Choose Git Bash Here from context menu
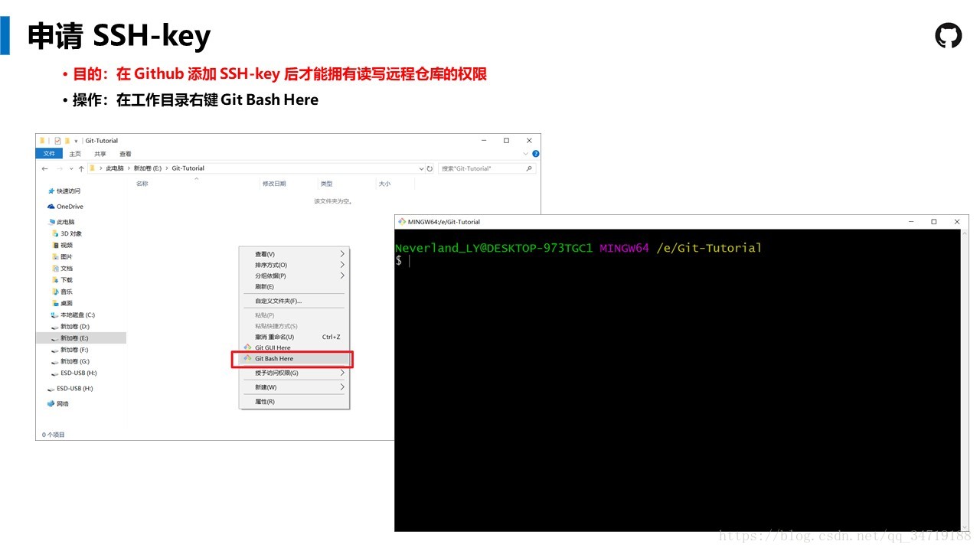980x551 pixels. coord(295,358)
